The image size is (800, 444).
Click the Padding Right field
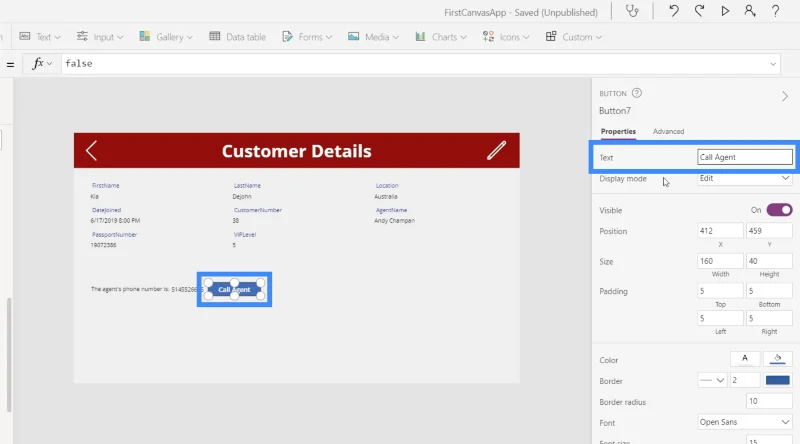point(769,318)
